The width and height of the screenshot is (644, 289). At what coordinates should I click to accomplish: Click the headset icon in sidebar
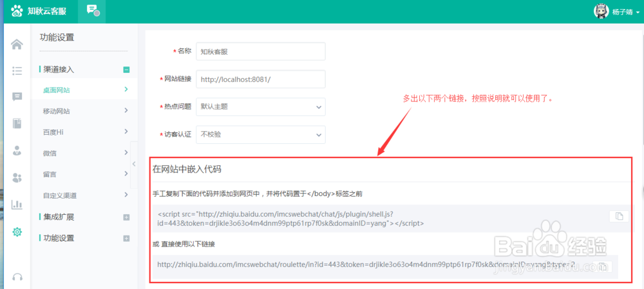[x=17, y=277]
